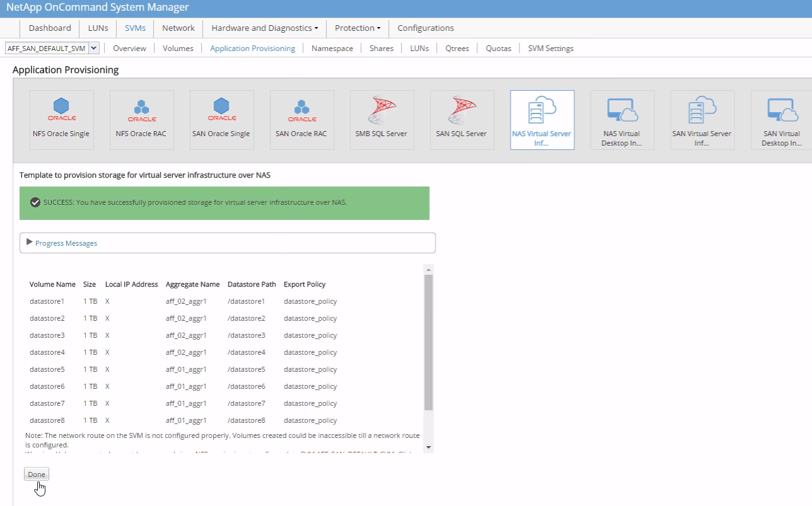Click the SUCCESS provisioning message text
The height and width of the screenshot is (506, 812).
point(195,202)
